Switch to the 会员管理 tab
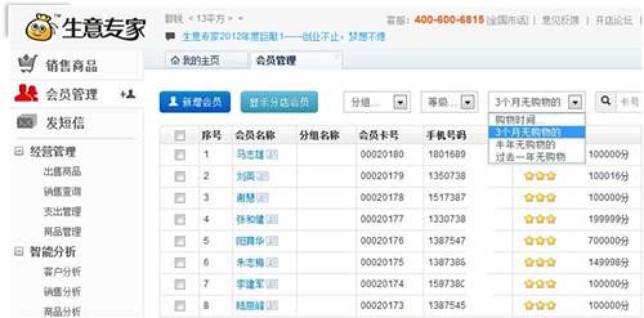 [x=296, y=61]
